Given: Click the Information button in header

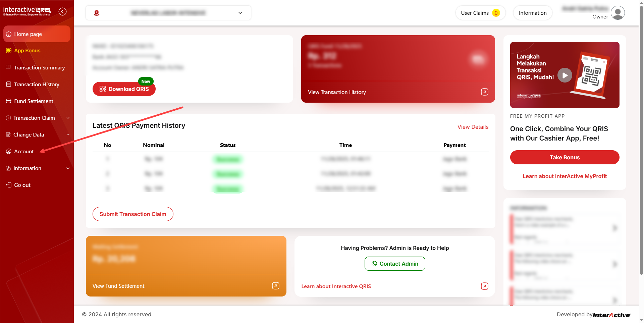Looking at the screenshot, I should [533, 13].
